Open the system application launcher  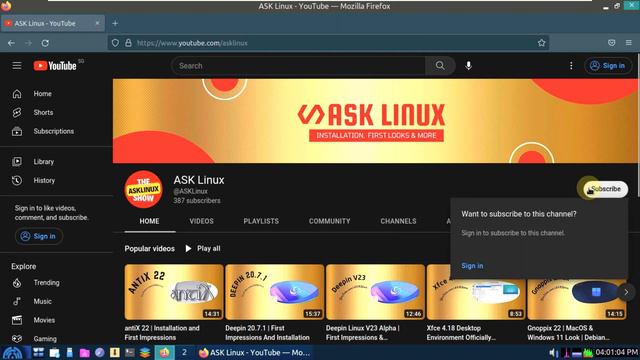tap(12, 353)
